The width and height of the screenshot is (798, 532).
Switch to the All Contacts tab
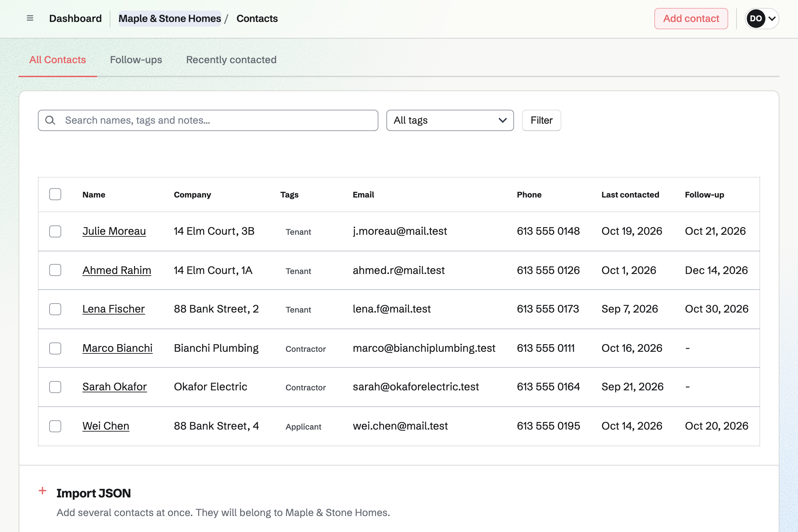pyautogui.click(x=58, y=60)
